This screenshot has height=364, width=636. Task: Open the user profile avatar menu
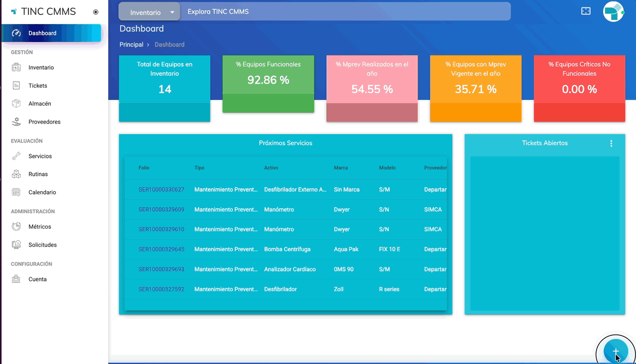pos(613,12)
